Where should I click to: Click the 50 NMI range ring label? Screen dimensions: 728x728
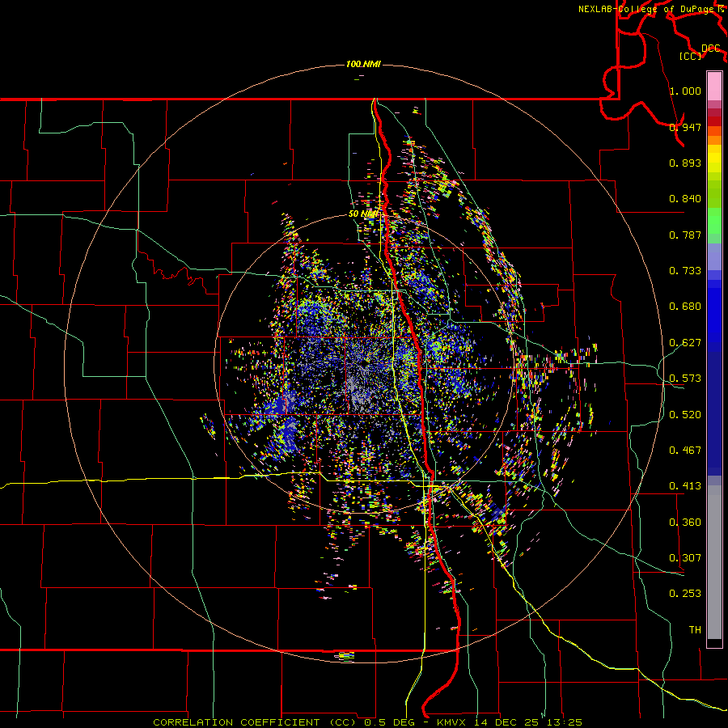(x=363, y=214)
